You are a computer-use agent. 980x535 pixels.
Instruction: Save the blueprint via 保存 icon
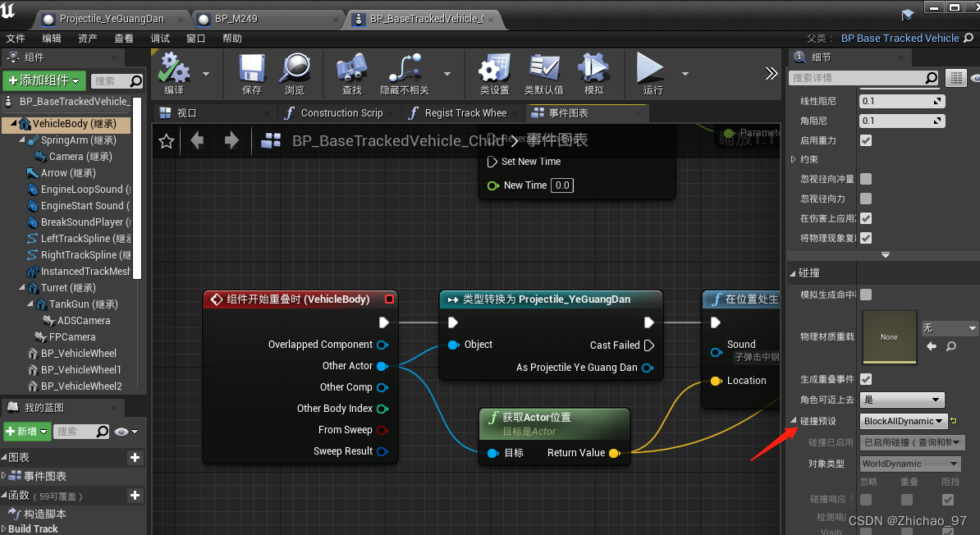click(252, 74)
